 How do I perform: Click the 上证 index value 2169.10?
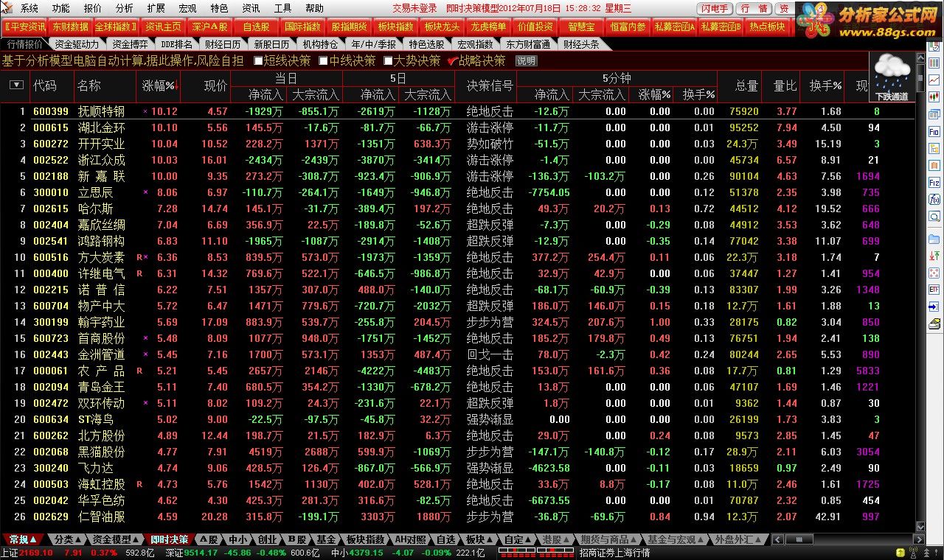35,553
